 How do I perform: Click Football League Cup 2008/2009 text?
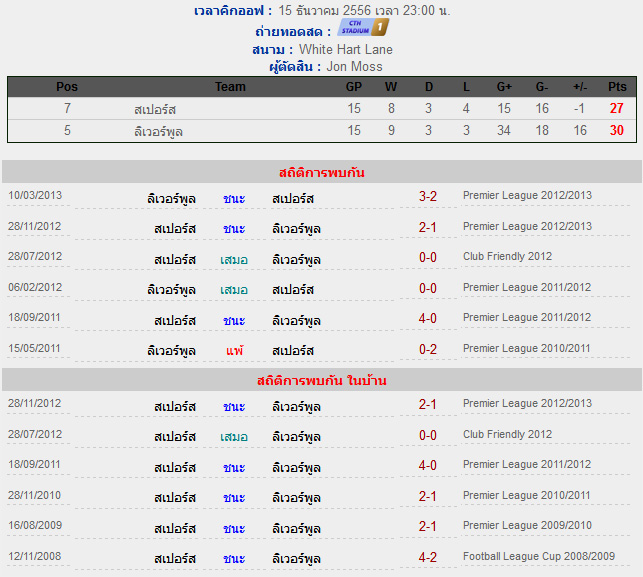coord(539,556)
